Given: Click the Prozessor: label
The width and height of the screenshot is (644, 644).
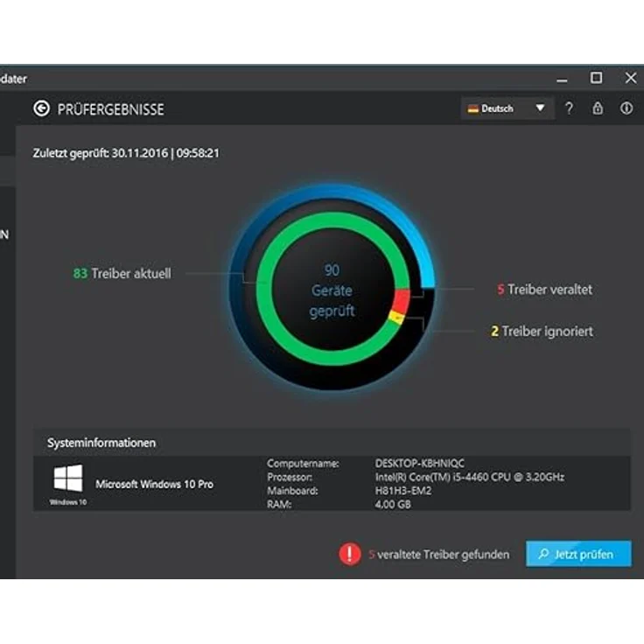Looking at the screenshot, I should (290, 477).
